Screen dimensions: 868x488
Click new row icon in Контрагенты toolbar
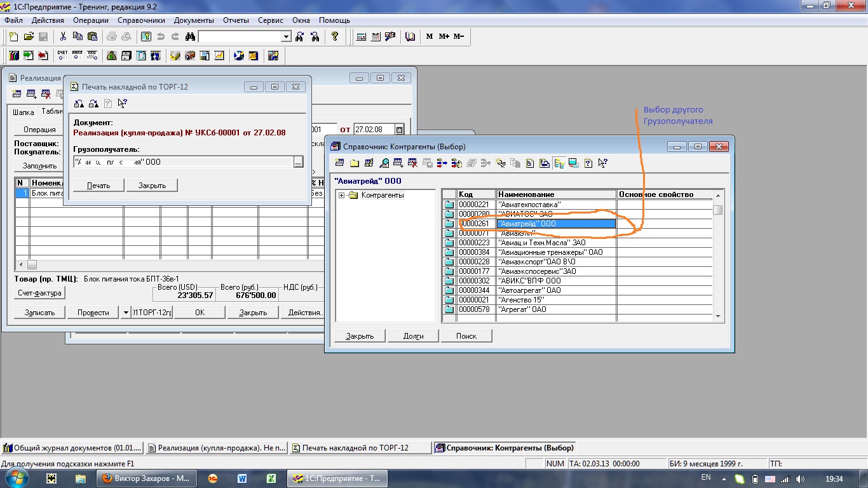[x=339, y=163]
